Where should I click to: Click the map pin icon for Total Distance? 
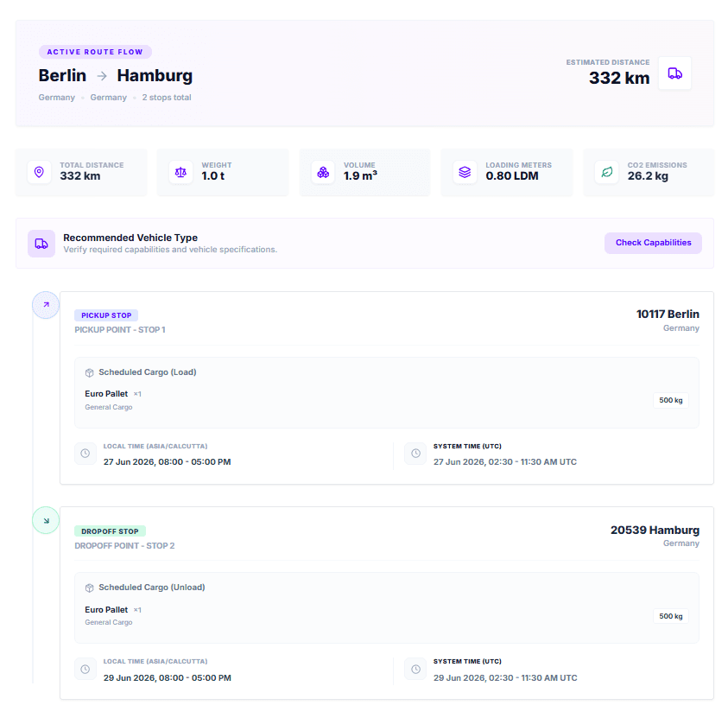pyautogui.click(x=40, y=172)
